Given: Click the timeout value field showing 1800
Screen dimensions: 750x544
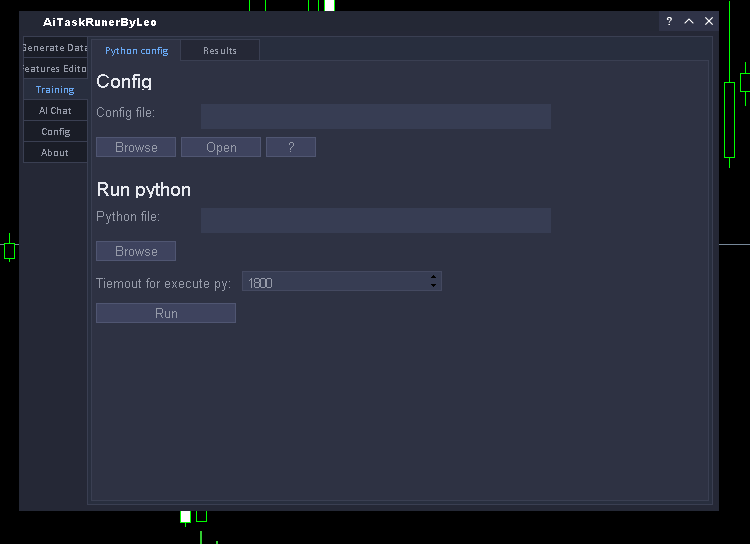Looking at the screenshot, I should pyautogui.click(x=335, y=282).
